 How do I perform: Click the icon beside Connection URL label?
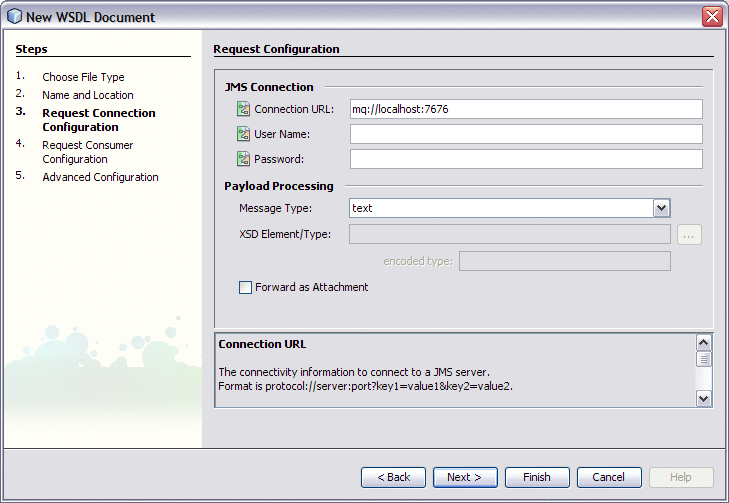244,109
